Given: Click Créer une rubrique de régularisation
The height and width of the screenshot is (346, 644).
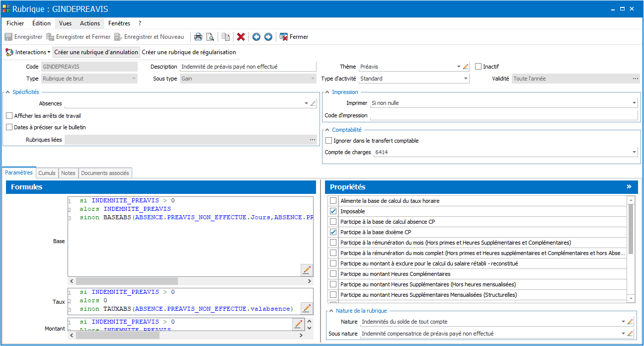Looking at the screenshot, I should [189, 52].
